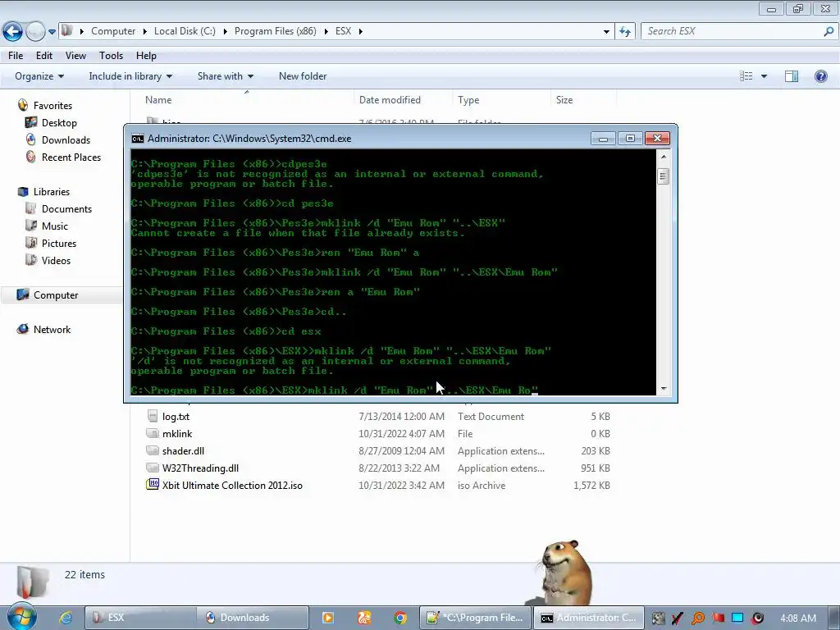This screenshot has width=840, height=630.
Task: Click the search magnifier icon
Action: (829, 31)
